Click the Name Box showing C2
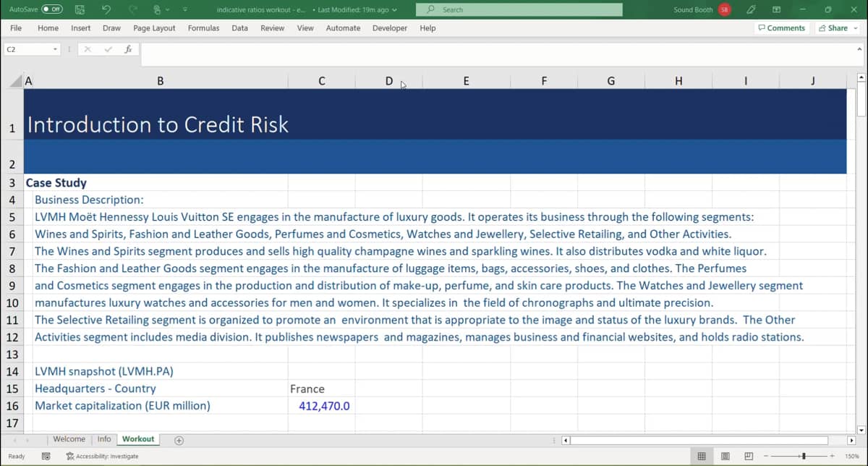868x466 pixels. click(27, 49)
